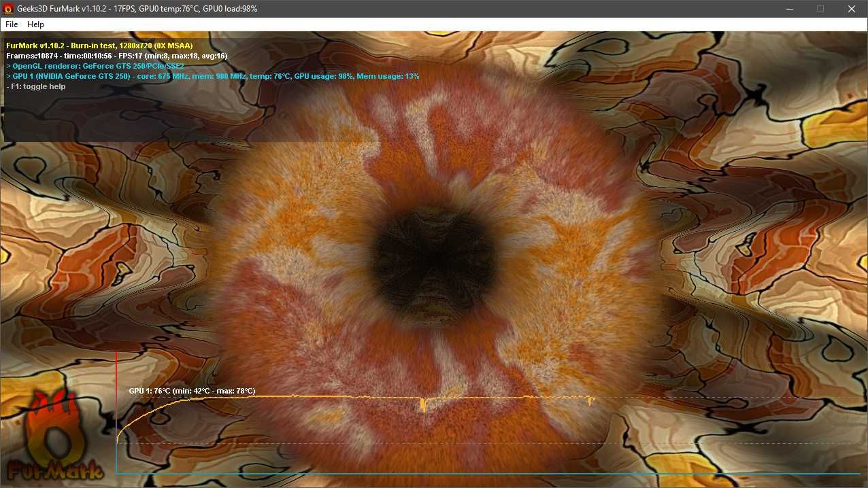The image size is (868, 488).
Task: Click the 'GPU 1 (NVIDIA GeForce GTS 250)' info line
Action: [x=212, y=76]
